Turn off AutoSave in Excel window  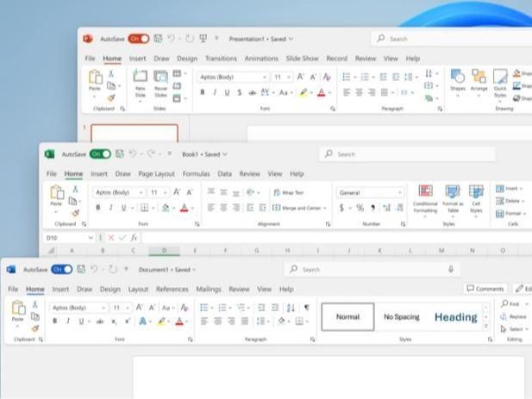100,153
